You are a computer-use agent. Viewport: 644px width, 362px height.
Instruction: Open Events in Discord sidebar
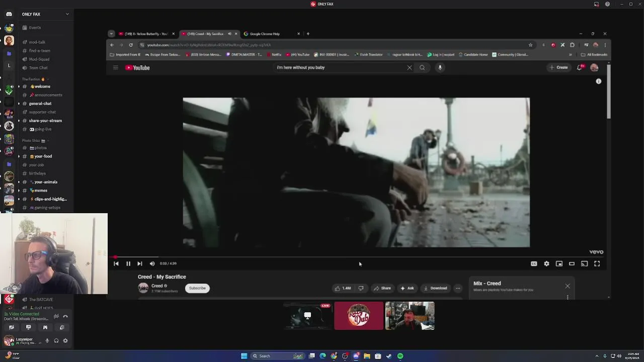point(35,28)
